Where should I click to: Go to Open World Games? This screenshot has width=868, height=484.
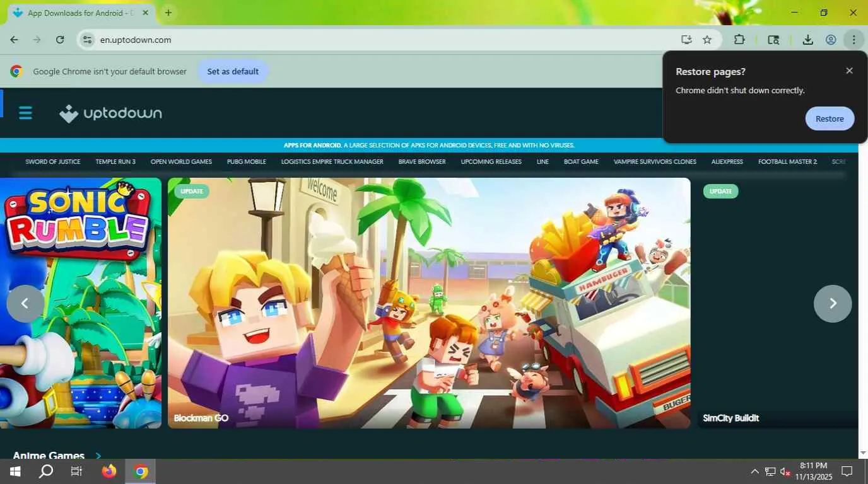click(181, 162)
